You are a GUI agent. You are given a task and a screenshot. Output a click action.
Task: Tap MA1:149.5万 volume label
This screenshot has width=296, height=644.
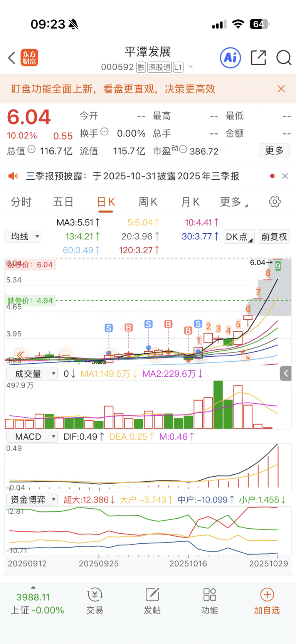pyautogui.click(x=109, y=374)
